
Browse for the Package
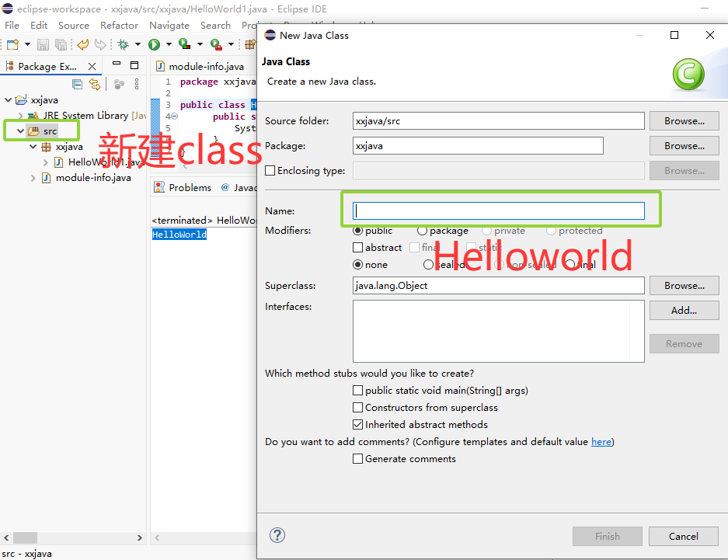coord(684,146)
